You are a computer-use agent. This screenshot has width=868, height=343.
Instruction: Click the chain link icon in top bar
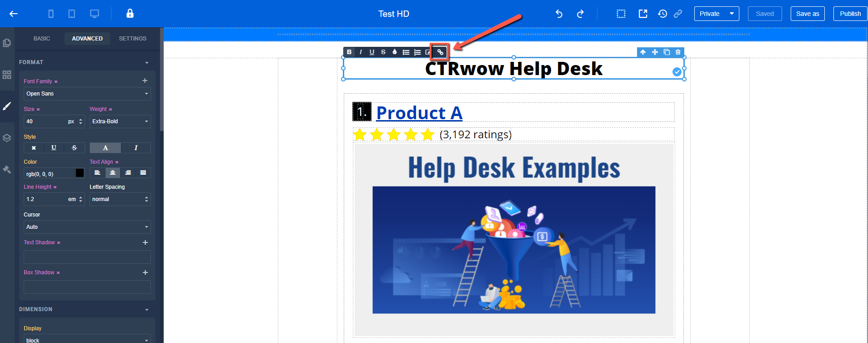coord(678,14)
